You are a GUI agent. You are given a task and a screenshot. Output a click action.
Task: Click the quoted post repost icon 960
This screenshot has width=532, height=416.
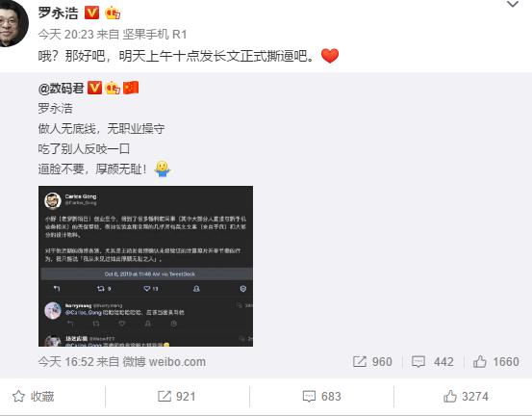[372, 362]
